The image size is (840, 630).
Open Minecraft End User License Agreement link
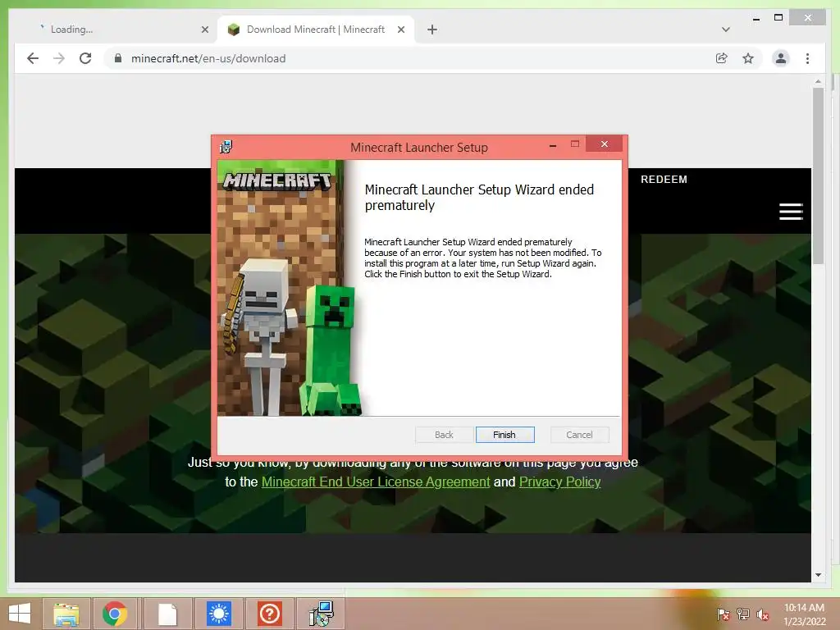click(376, 482)
